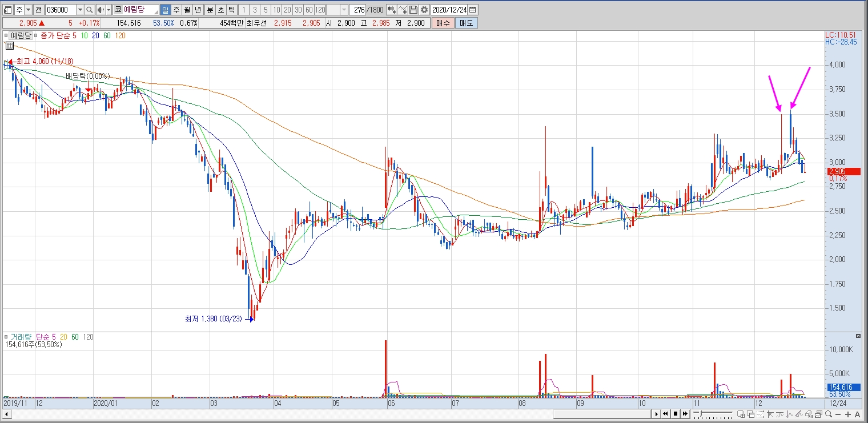Toggle the 전 button beside stock code

38,10
